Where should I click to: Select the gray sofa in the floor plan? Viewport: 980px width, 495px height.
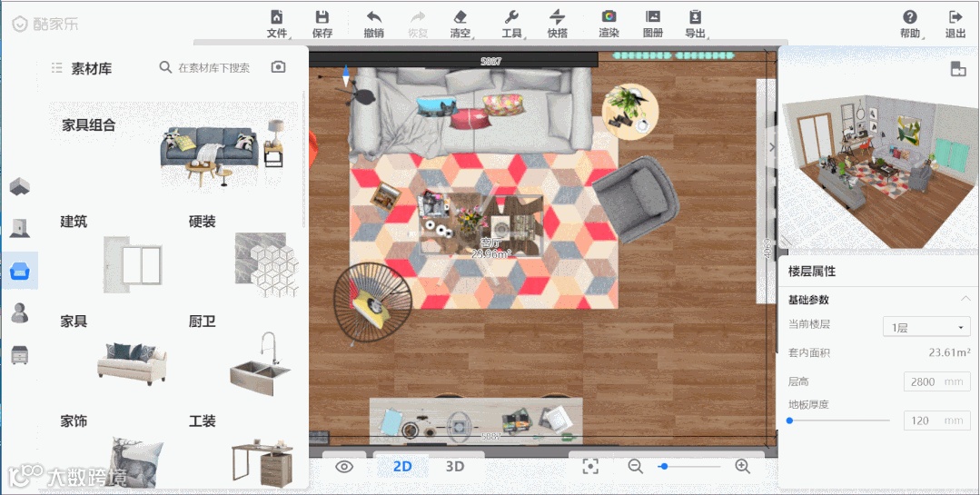pyautogui.click(x=470, y=110)
